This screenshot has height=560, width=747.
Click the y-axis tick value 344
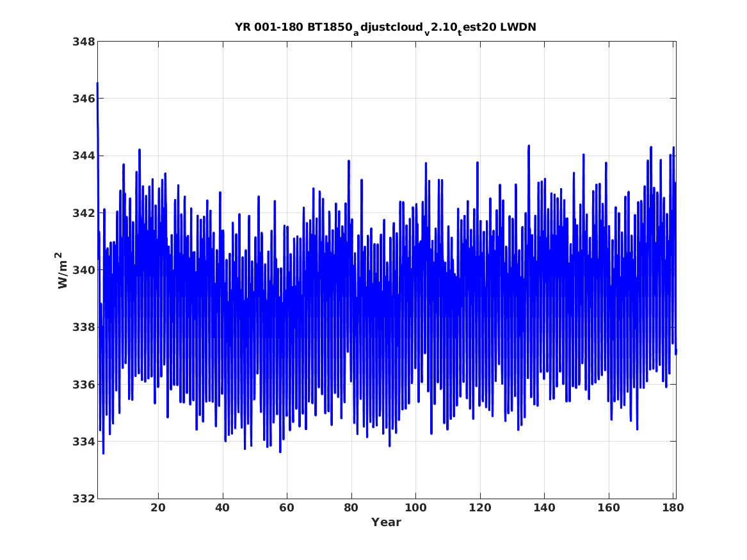83,156
